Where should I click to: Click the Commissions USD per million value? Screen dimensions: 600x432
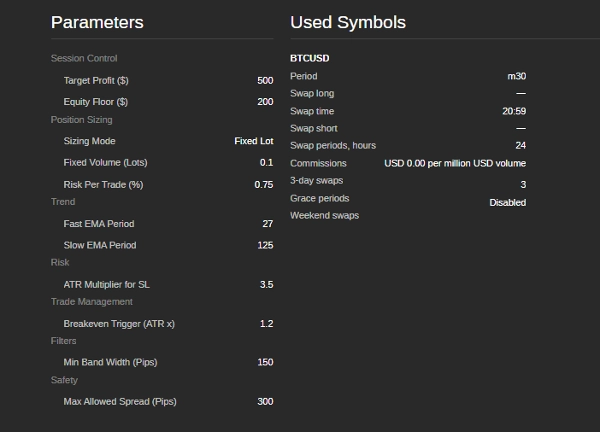click(x=455, y=163)
